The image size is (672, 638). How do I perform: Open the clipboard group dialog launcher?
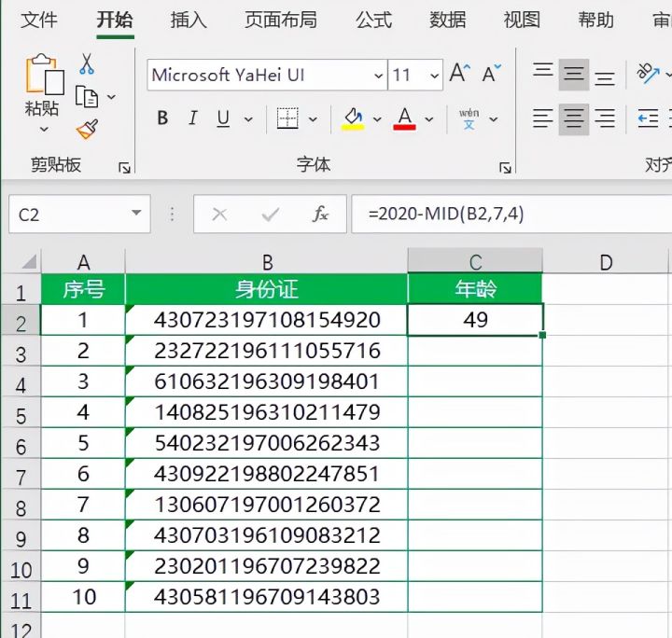click(124, 168)
